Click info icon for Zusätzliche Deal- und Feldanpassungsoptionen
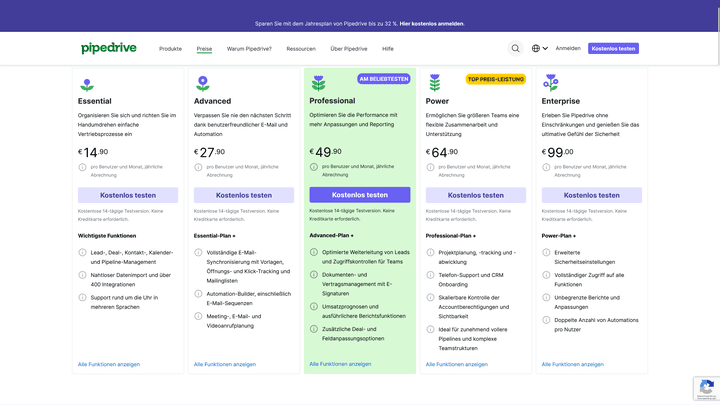Image resolution: width=720 pixels, height=405 pixels. pyautogui.click(x=314, y=329)
